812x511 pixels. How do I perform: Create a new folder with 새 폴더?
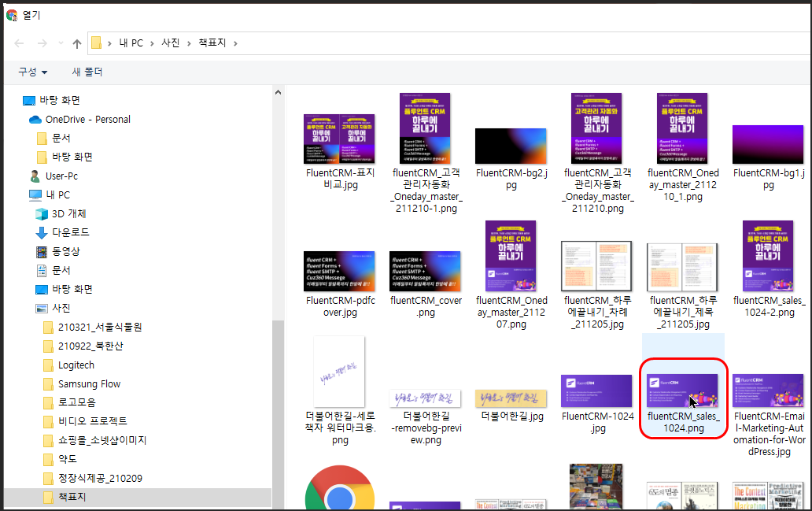[x=87, y=72]
